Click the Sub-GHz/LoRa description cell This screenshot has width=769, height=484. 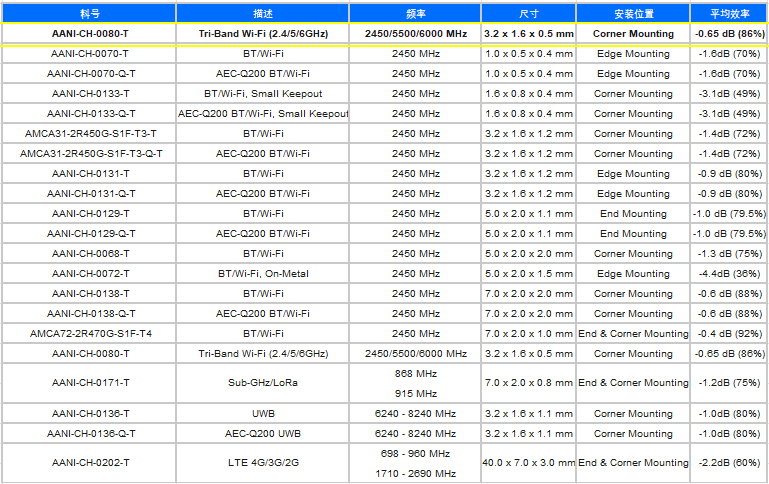263,383
